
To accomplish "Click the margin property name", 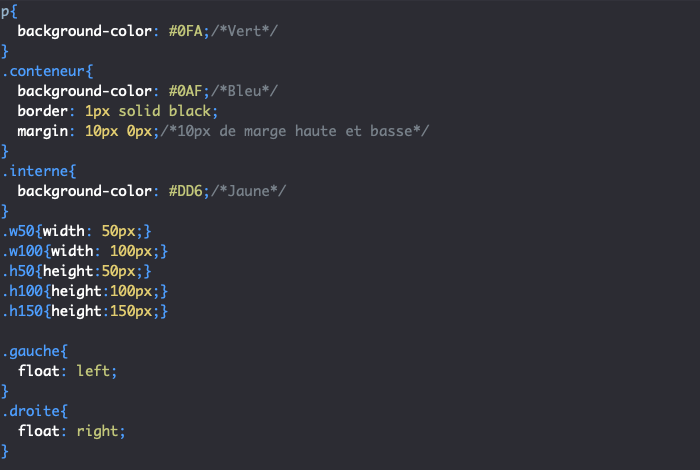I will point(44,131).
